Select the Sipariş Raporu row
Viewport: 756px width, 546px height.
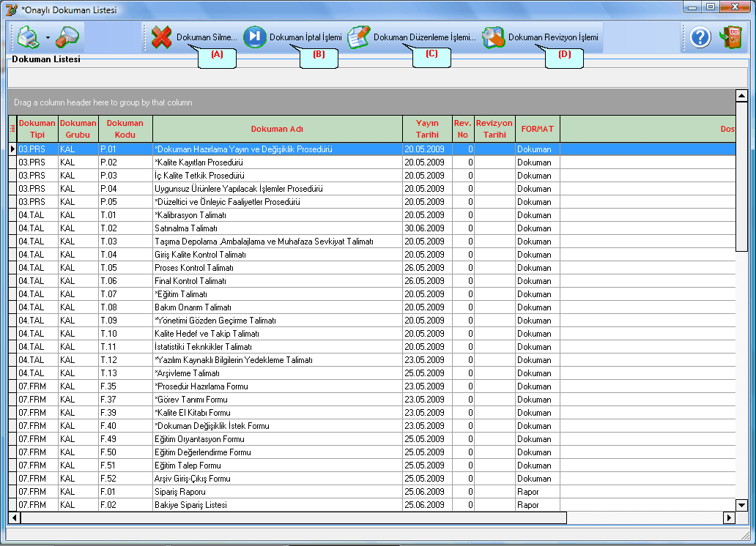[x=371, y=492]
